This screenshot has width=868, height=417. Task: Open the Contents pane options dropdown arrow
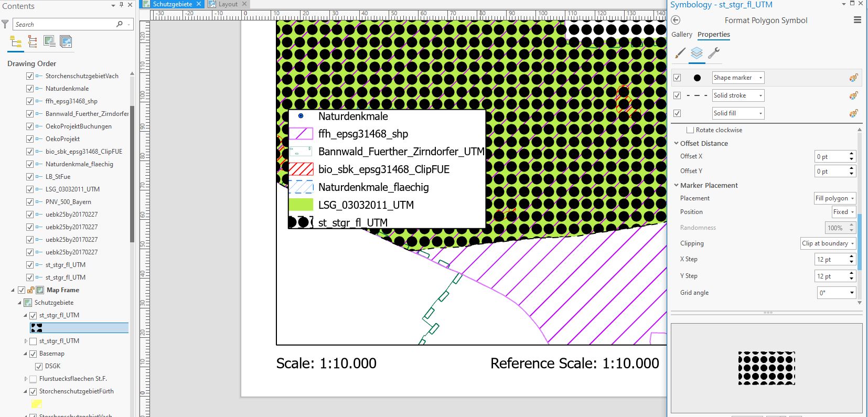click(x=113, y=5)
